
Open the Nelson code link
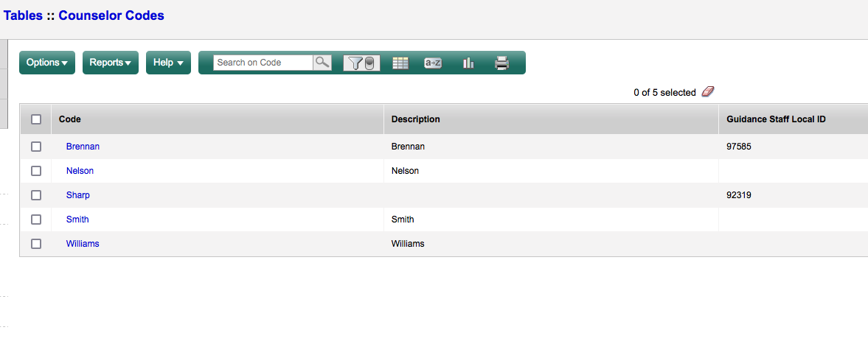pos(80,171)
